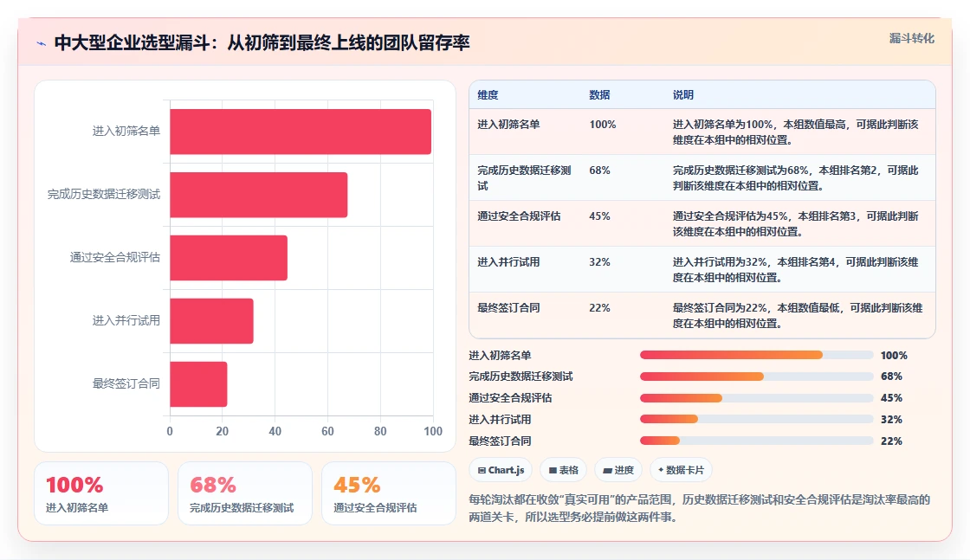Click the description mentioning 本组数值最低
Viewport: 970px width, 560px height.
pyautogui.click(x=798, y=316)
